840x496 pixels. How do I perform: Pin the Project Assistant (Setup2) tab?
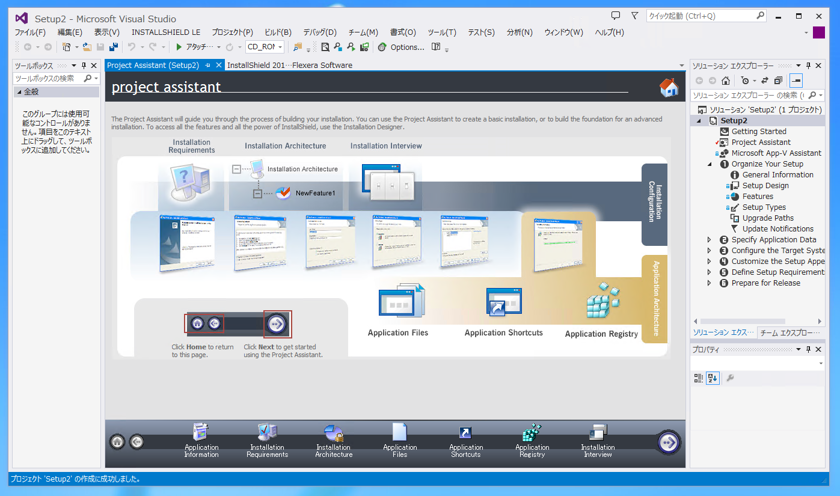coord(208,65)
